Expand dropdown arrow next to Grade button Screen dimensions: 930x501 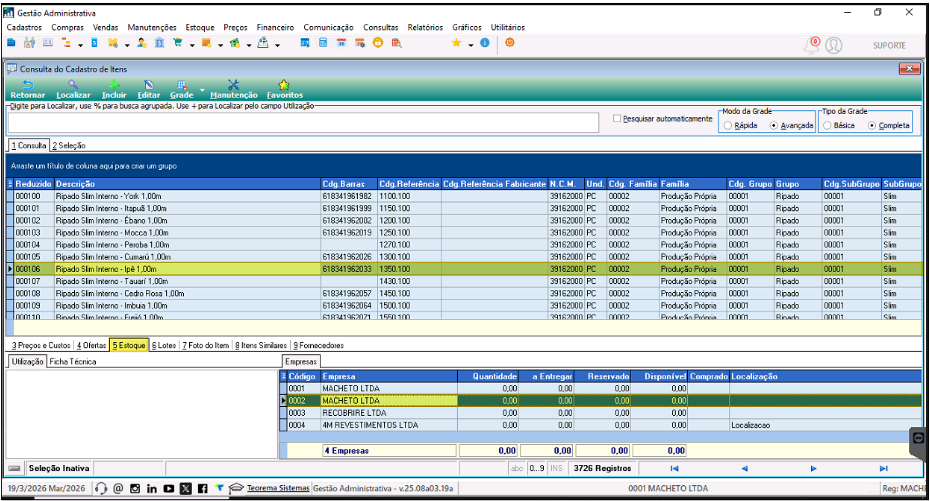(x=202, y=91)
